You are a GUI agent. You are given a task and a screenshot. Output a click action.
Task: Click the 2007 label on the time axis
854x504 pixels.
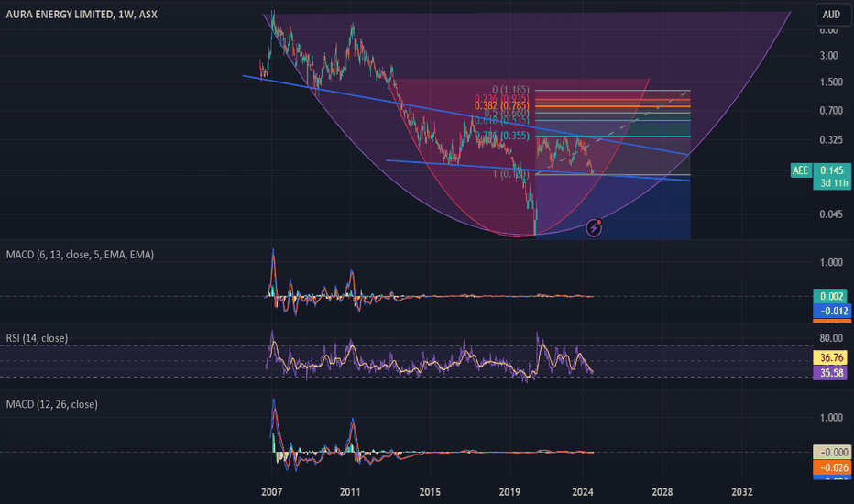(272, 492)
